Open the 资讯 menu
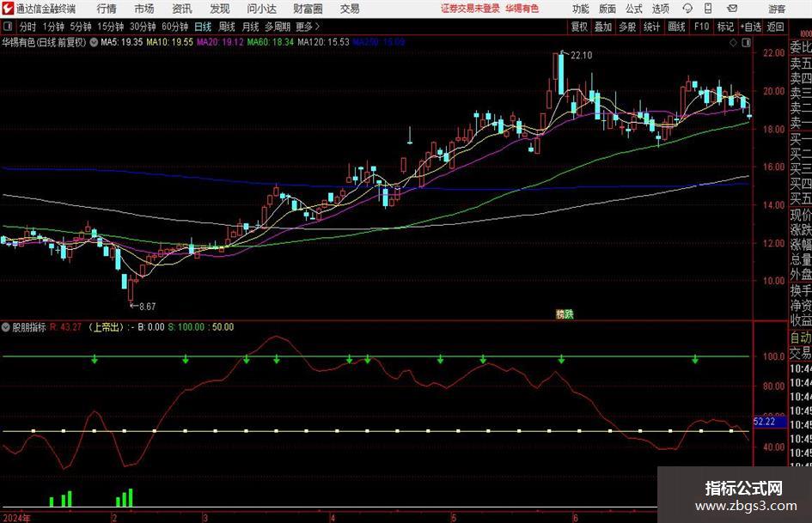This screenshot has height=523, width=812. [182, 9]
